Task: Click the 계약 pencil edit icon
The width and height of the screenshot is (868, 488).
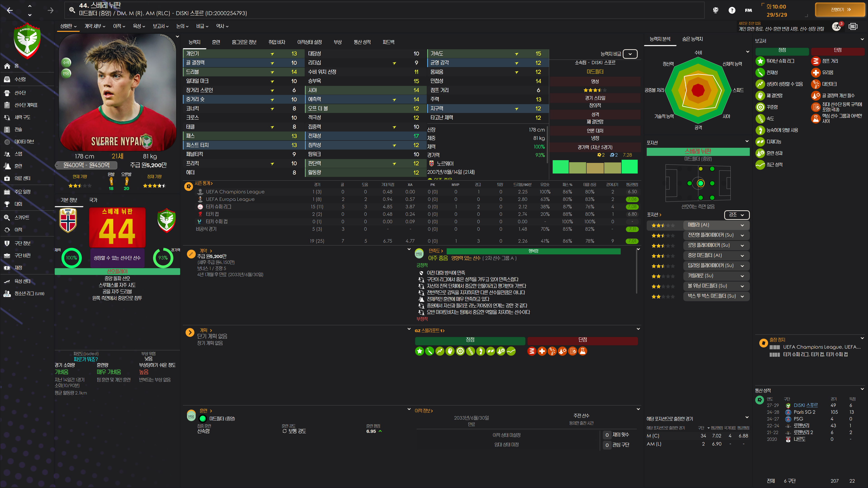Action: [191, 253]
